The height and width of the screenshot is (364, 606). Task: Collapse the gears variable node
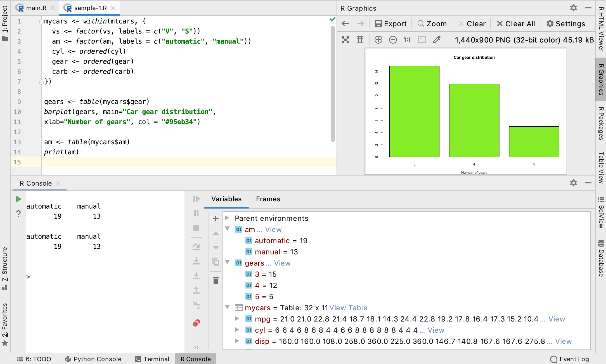[228, 263]
